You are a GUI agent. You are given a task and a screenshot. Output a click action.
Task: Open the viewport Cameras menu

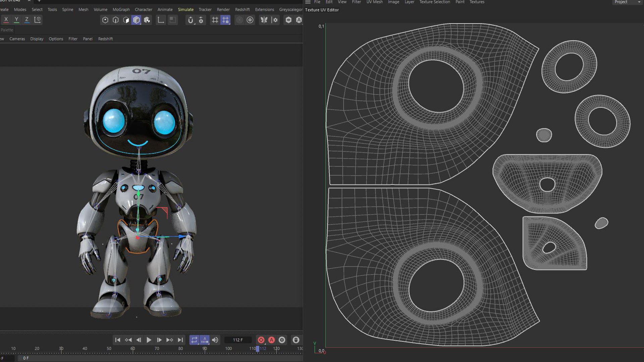pos(17,39)
